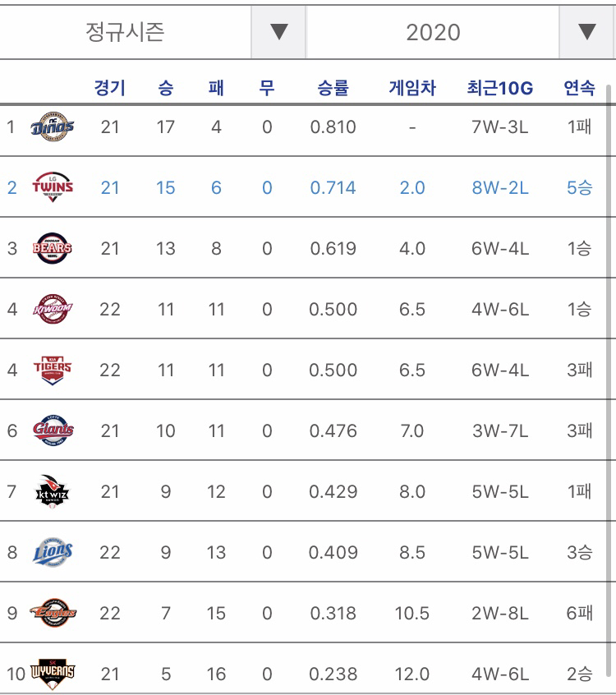Click the 연속 streak column header
Screen dimensions: 616x695
(579, 87)
